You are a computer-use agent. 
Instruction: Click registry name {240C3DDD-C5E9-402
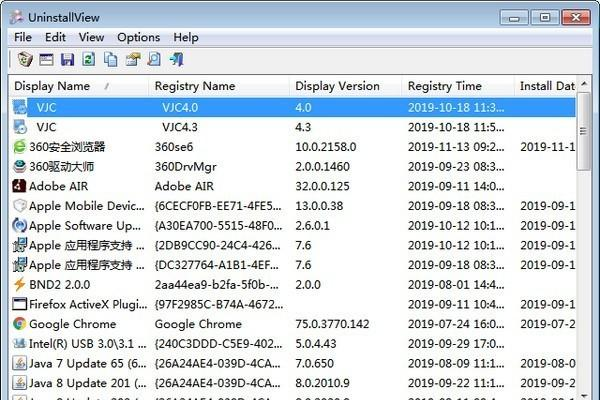[218, 344]
